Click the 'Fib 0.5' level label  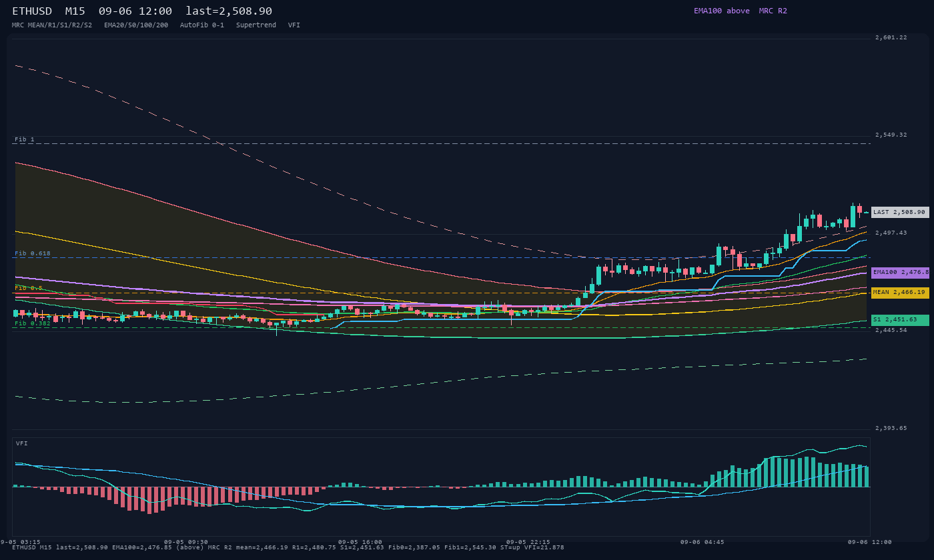tap(29, 288)
